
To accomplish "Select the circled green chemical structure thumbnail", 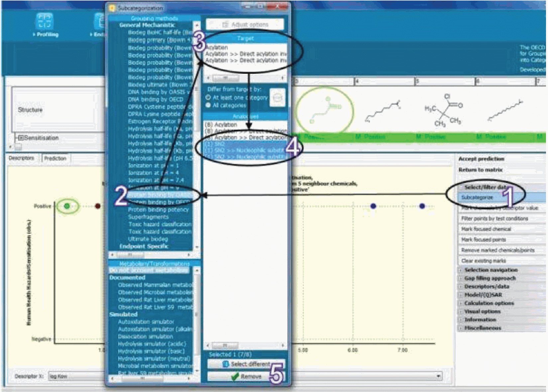I will [x=324, y=110].
